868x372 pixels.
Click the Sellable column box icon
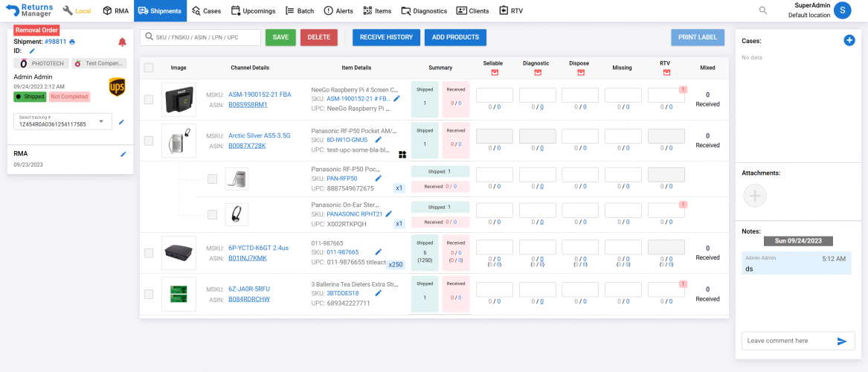495,72
